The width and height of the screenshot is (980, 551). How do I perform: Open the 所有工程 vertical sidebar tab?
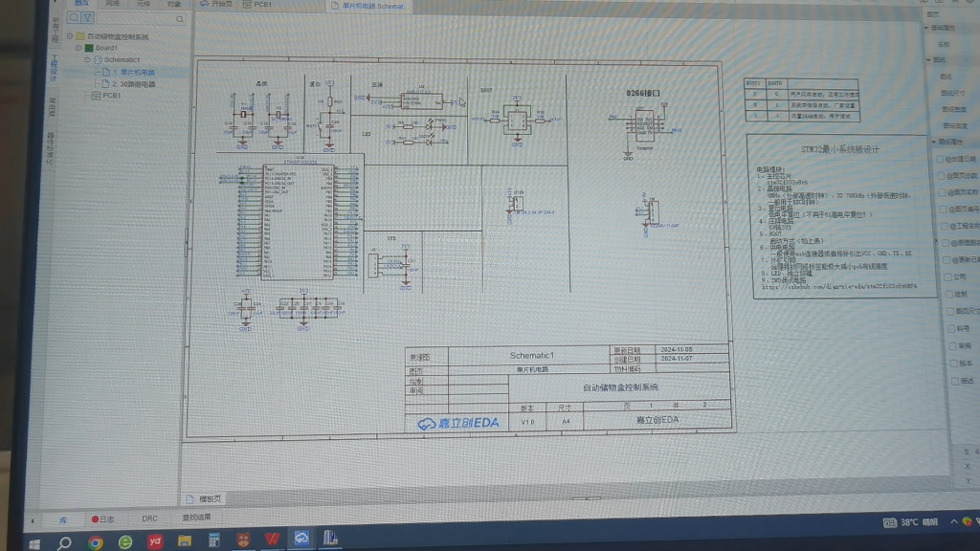(55, 30)
